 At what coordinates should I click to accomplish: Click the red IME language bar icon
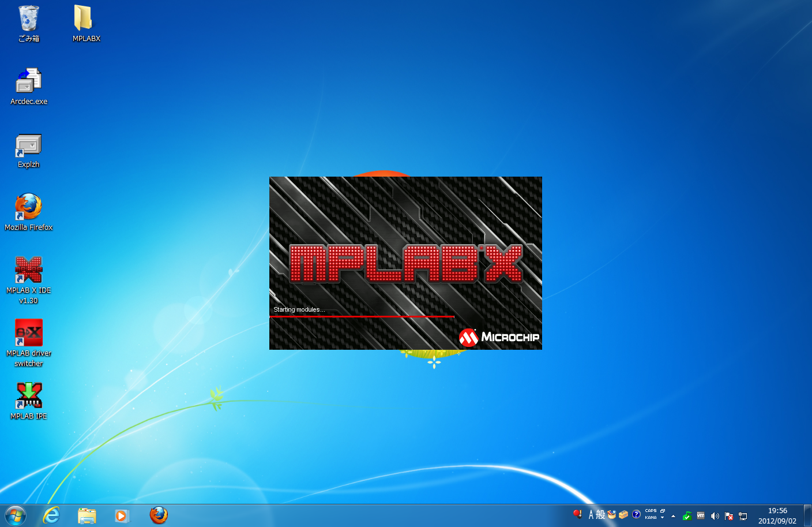577,514
